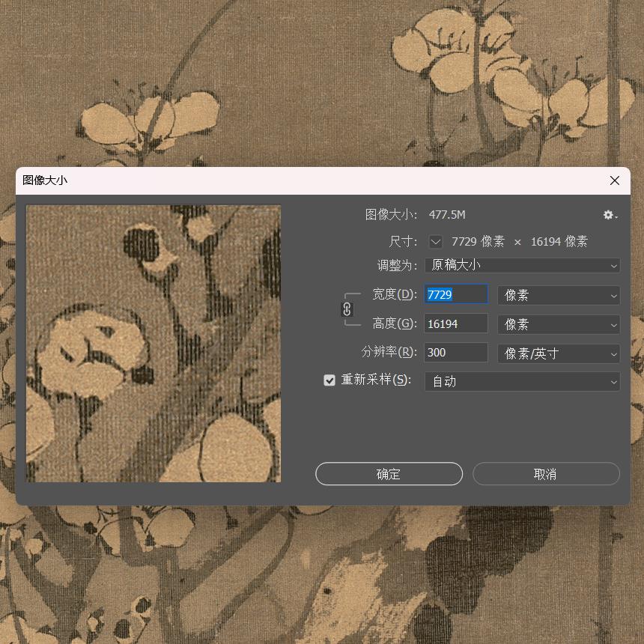644x644 pixels.
Task: Click the 调整为: label
Action: point(397,265)
